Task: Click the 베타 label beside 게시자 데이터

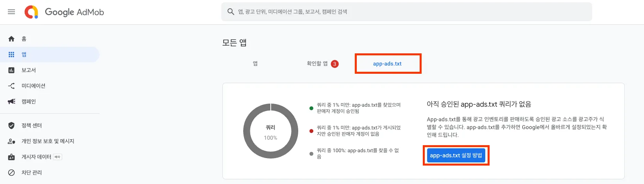Action: coord(57,157)
